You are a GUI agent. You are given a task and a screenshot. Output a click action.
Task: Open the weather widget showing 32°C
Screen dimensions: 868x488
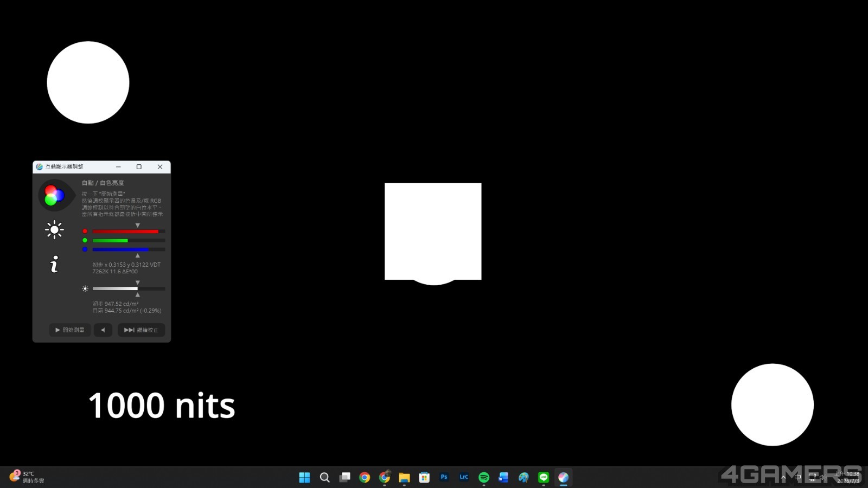tap(27, 477)
